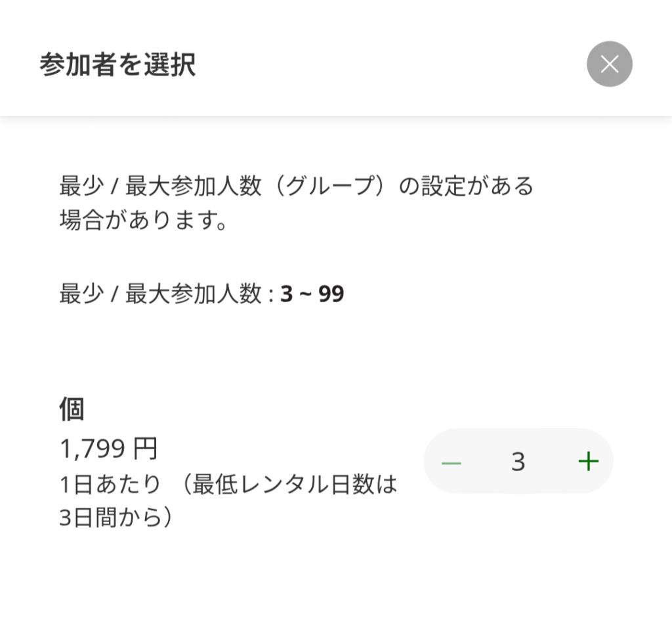Viewport: 672px width, 618px height.
Task: Click the 参加者を選択 header title
Action: click(117, 65)
